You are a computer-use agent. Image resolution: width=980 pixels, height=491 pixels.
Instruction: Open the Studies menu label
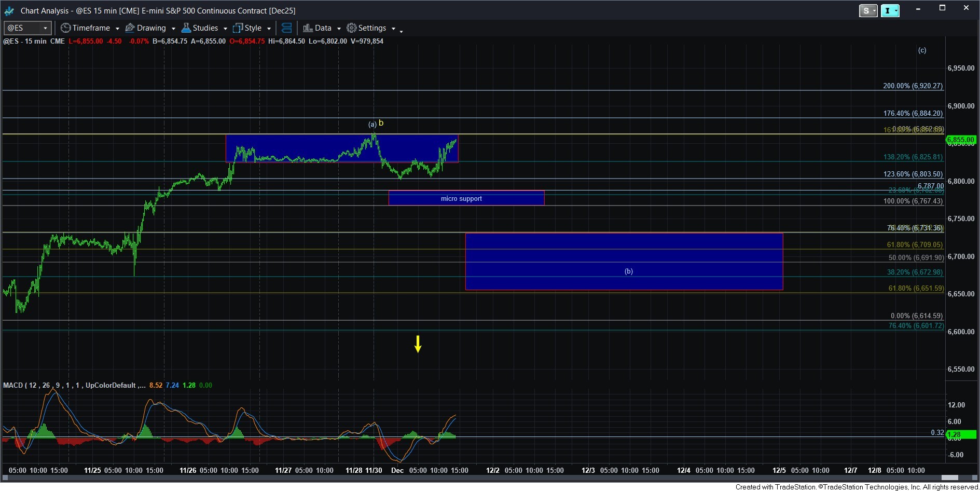coord(205,28)
